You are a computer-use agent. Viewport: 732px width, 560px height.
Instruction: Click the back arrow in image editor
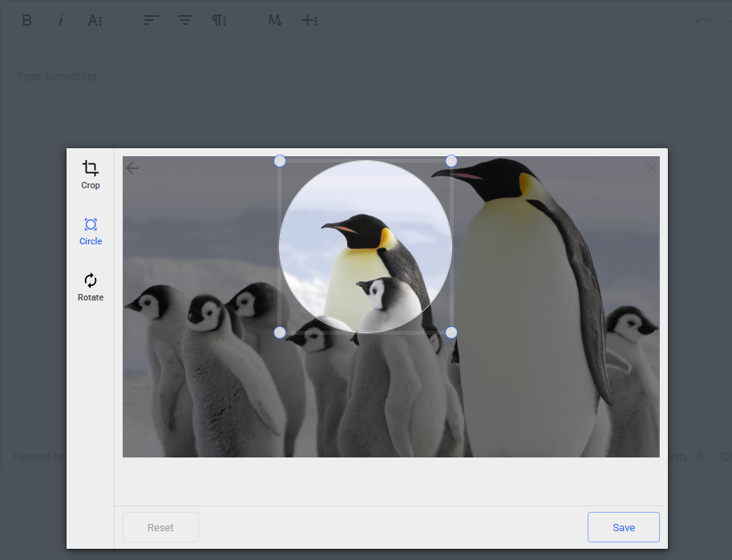(133, 168)
